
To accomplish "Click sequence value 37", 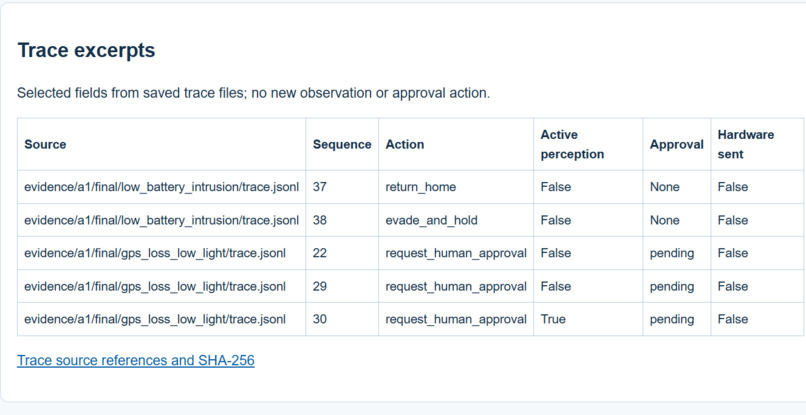I will [320, 187].
